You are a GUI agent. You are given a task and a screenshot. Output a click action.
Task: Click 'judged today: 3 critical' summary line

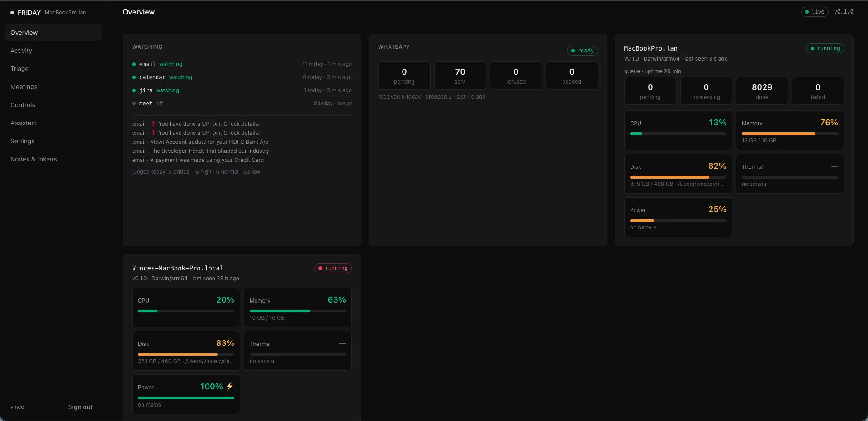(x=196, y=172)
